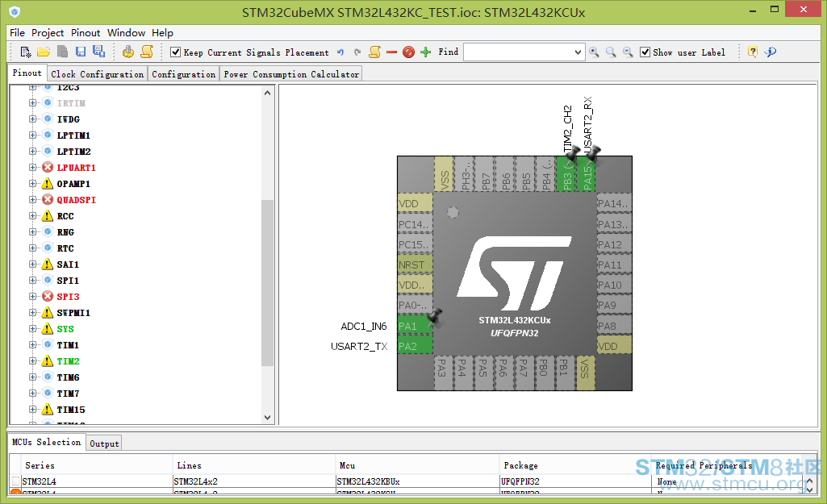The height and width of the screenshot is (504, 827).
Task: Open the Project menu
Action: [48, 33]
